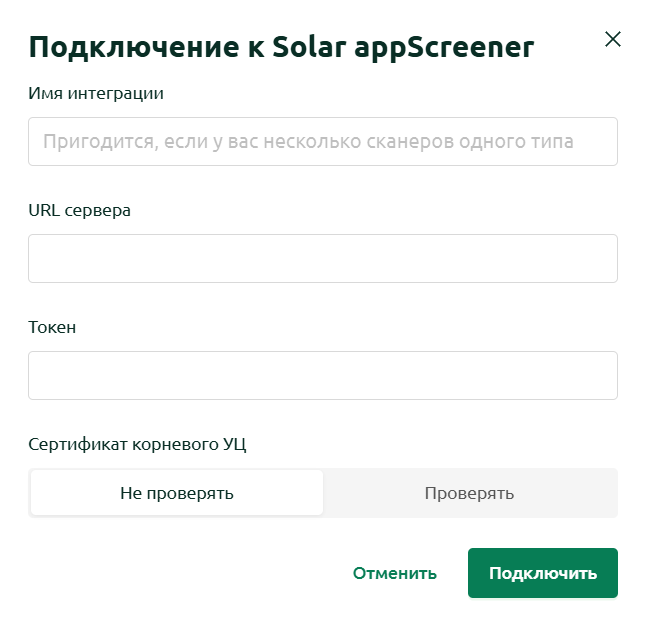Click into the URL сервера text box
Screen dimensions: 646x622
(x=323, y=258)
